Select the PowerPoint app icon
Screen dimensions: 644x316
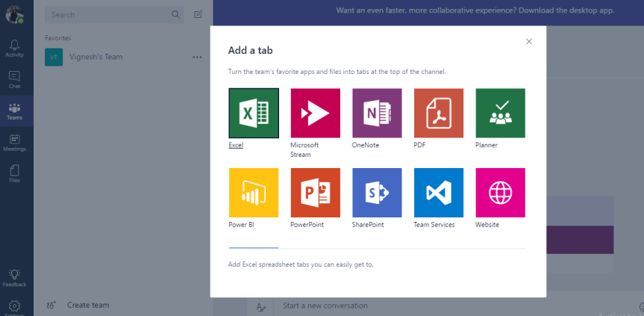pyautogui.click(x=315, y=193)
